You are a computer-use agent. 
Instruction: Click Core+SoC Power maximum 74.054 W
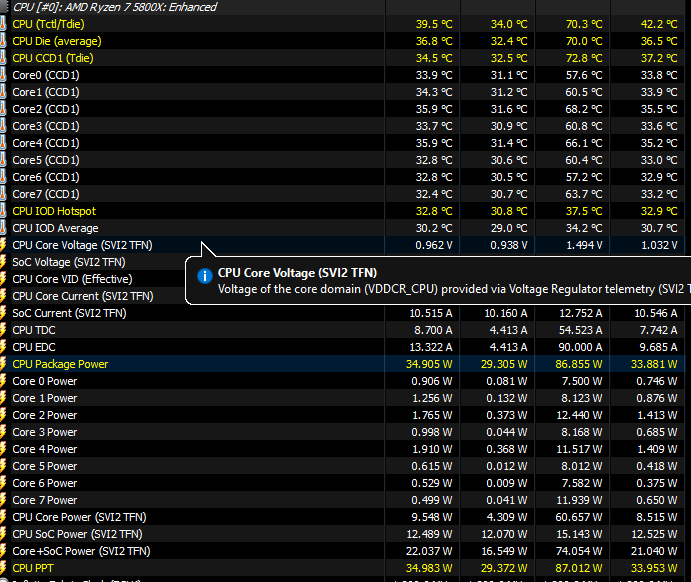579,551
